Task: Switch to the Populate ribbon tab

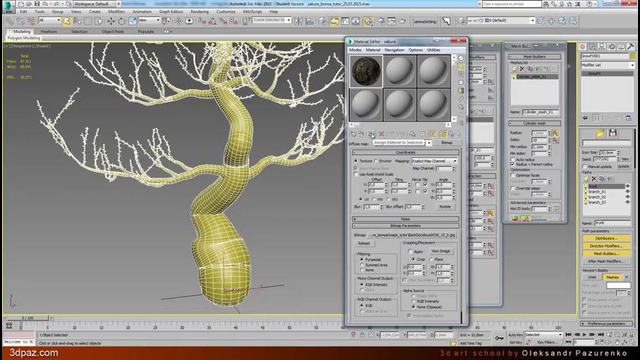Action: (146, 31)
